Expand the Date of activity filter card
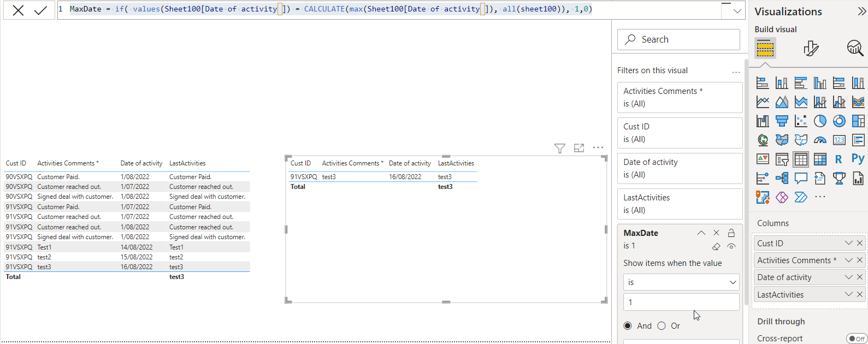 680,168
